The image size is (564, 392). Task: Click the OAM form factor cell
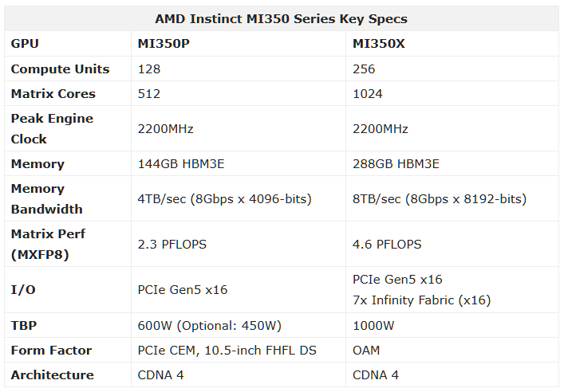click(x=366, y=350)
